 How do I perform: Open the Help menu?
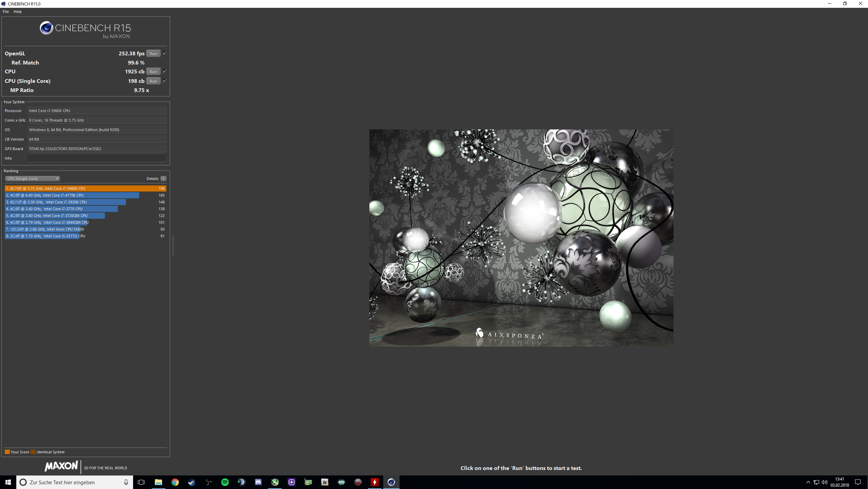tap(18, 12)
